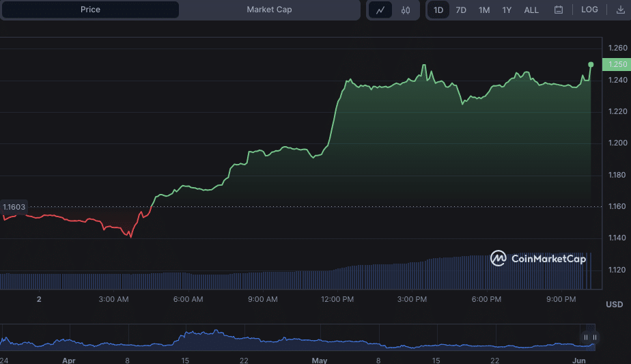Click the 6:00 PM time axis label
This screenshot has height=364, width=631.
click(x=486, y=299)
